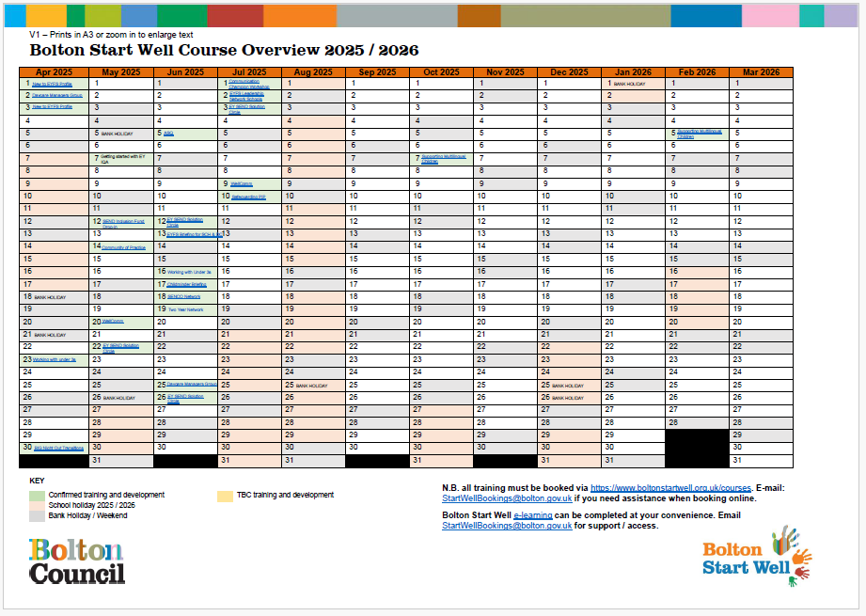The width and height of the screenshot is (866, 616).
Task: Click the BANK HOLIDAY label on 5 May
Action: (x=118, y=134)
